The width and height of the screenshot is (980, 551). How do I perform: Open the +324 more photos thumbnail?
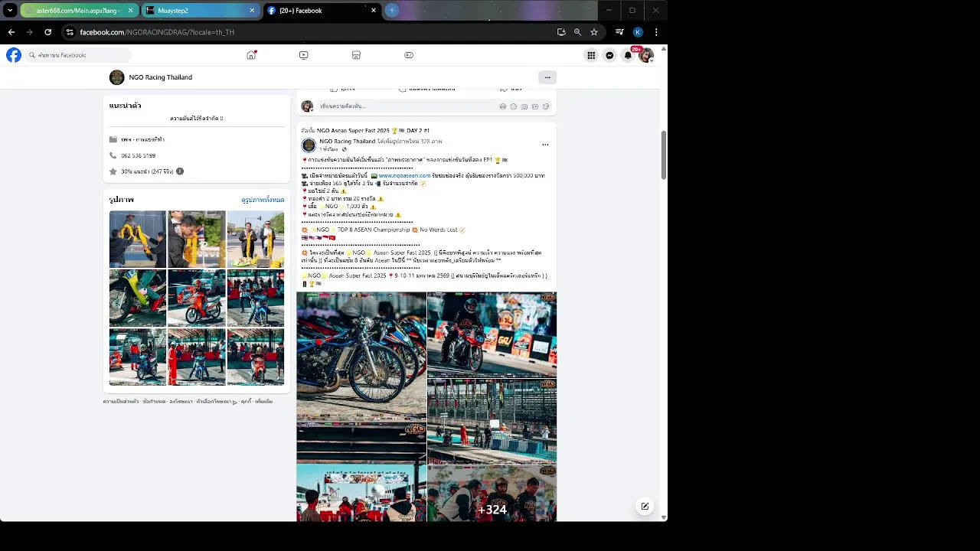(x=492, y=494)
